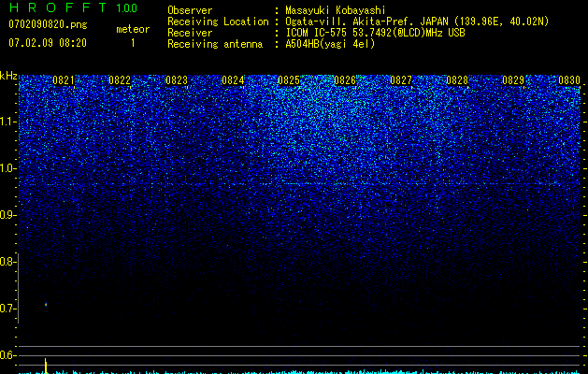Image resolution: width=588 pixels, height=374 pixels.
Task: Click the 0828 time marker
Action: pyautogui.click(x=457, y=80)
